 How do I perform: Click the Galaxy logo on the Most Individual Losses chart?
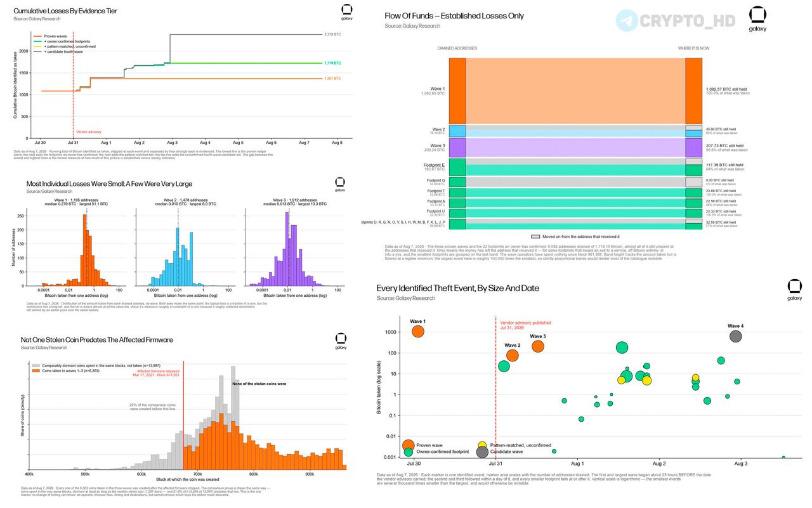(339, 185)
